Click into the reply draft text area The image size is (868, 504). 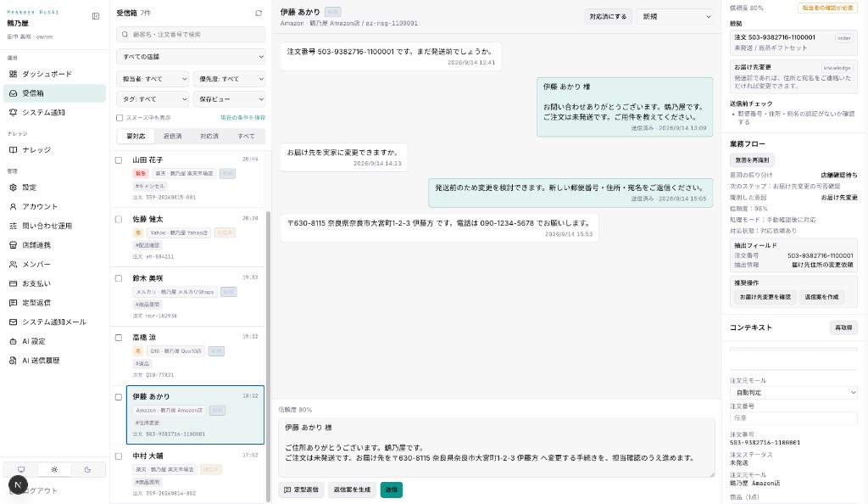(x=496, y=447)
